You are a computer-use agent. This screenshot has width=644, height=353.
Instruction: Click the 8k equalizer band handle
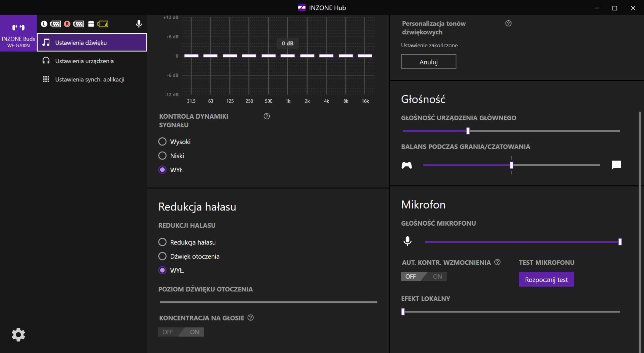pos(345,56)
